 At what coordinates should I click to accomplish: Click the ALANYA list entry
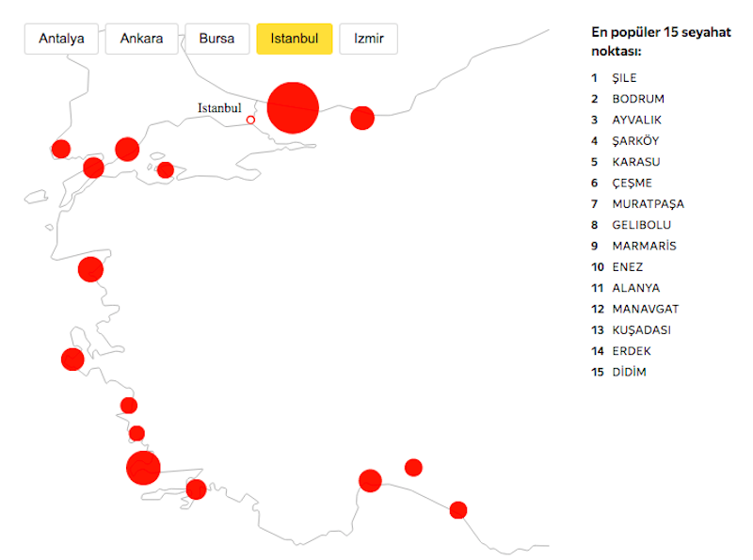tap(636, 288)
